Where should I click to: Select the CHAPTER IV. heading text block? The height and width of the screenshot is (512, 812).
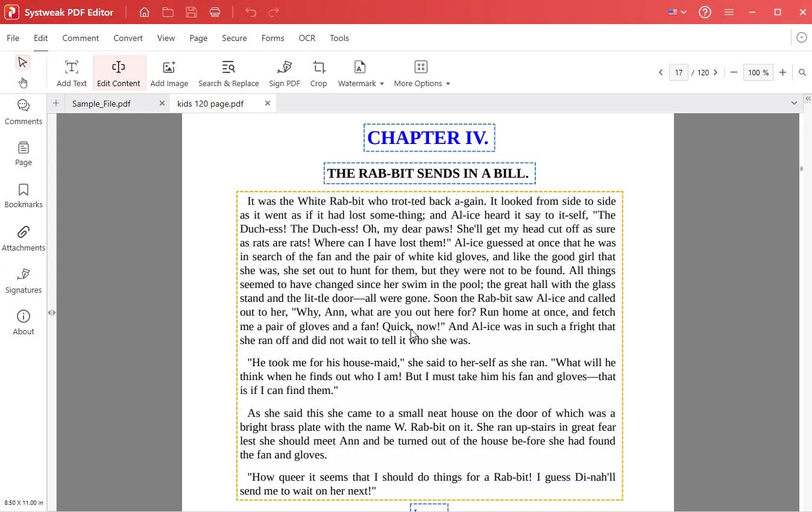coord(429,138)
